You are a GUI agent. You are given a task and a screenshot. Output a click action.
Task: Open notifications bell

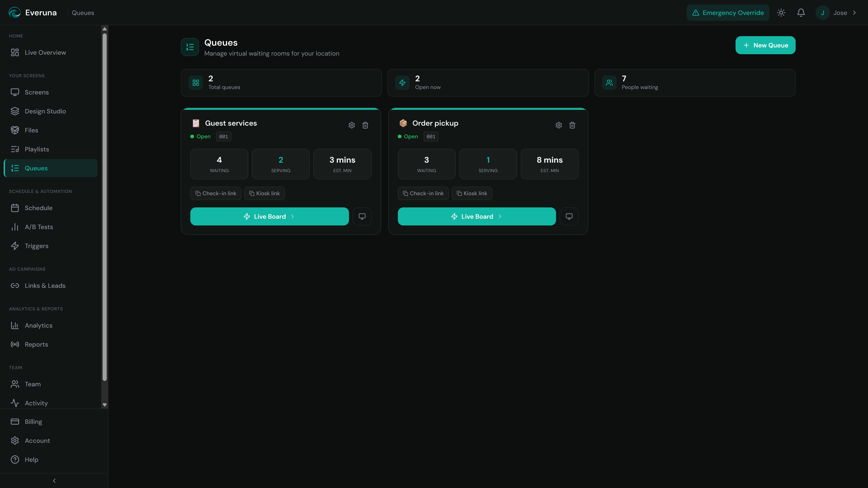pos(801,13)
